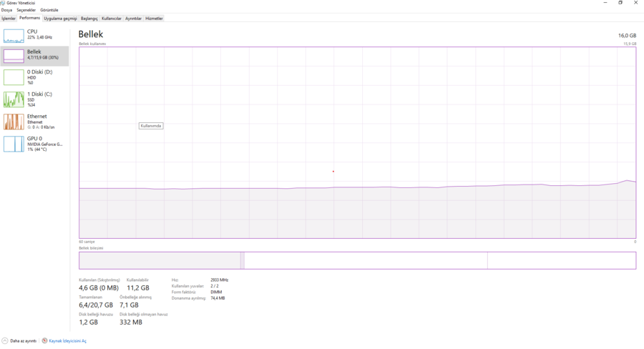The height and width of the screenshot is (349, 644).
Task: Click the Daha az ayrıntı text
Action: point(23,341)
